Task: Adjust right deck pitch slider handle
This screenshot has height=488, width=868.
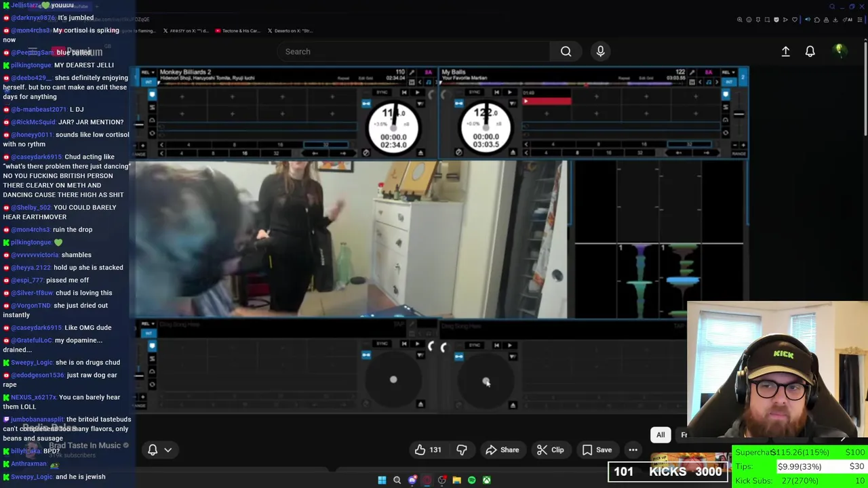Action: point(739,114)
